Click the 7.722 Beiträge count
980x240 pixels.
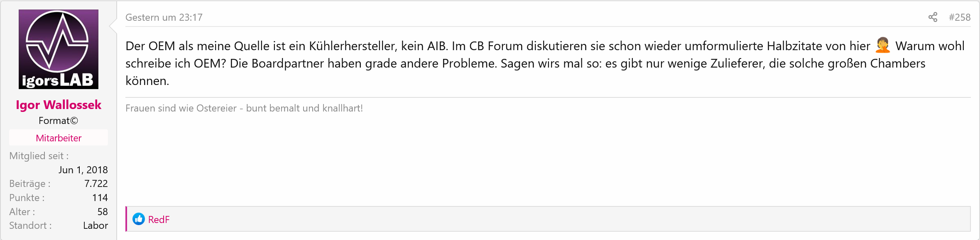pyautogui.click(x=96, y=184)
